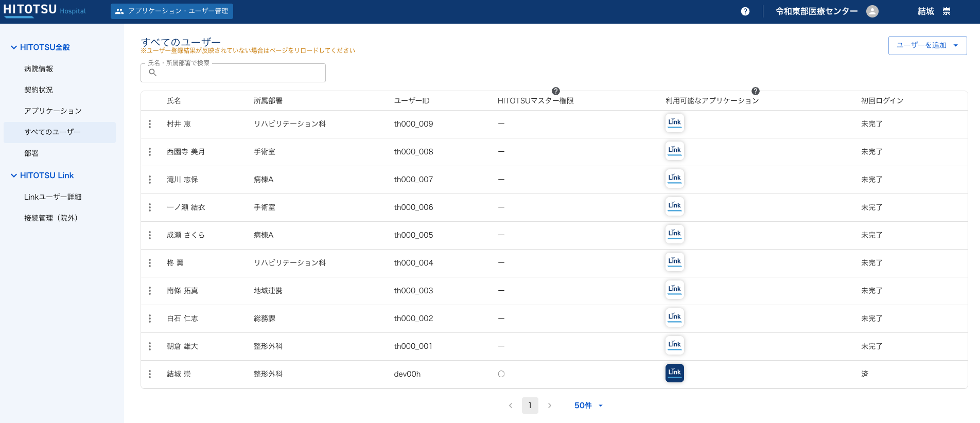Click the アプリケーション・ユーザー管理 button
980x423 pixels.
point(172,11)
